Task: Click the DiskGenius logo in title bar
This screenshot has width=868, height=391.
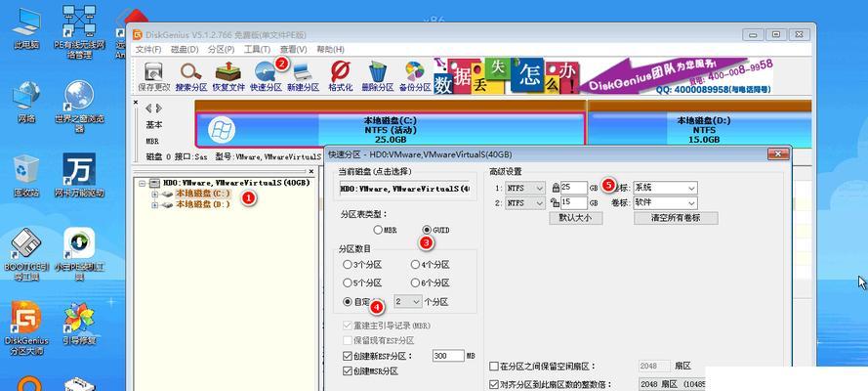Action: click(138, 34)
